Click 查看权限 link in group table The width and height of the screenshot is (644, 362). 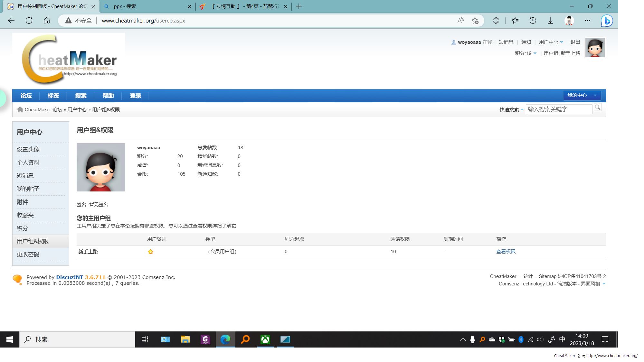[x=506, y=252]
